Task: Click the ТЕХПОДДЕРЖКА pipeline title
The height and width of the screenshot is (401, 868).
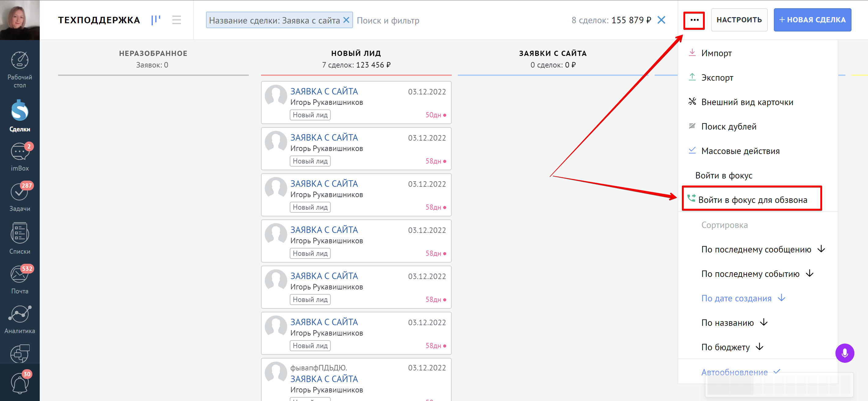Action: 99,20
